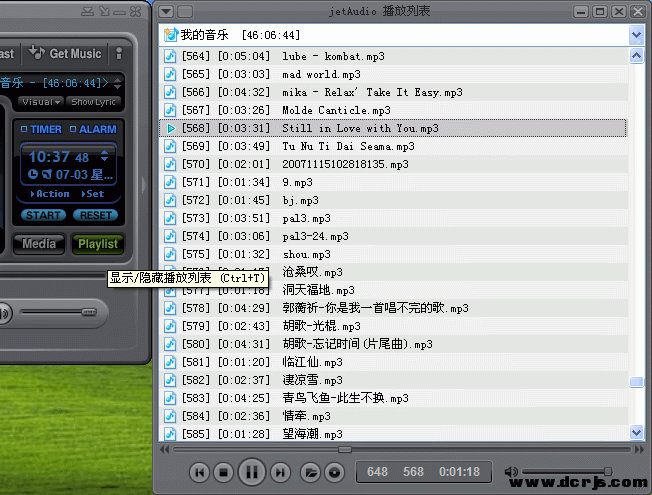Toggle the TIMER checkbox
The image size is (652, 495).
(x=24, y=129)
